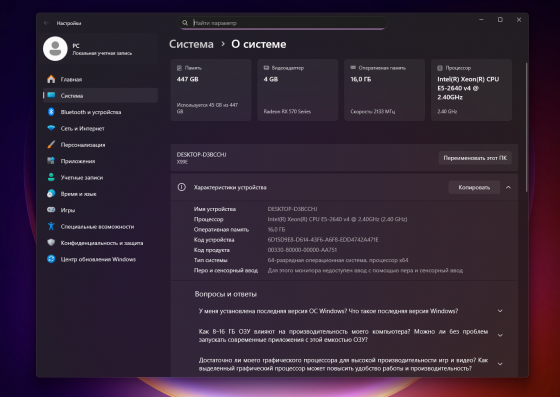The image size is (560, 397).
Task: Click the Центр обновления Windows icon
Action: click(x=51, y=259)
